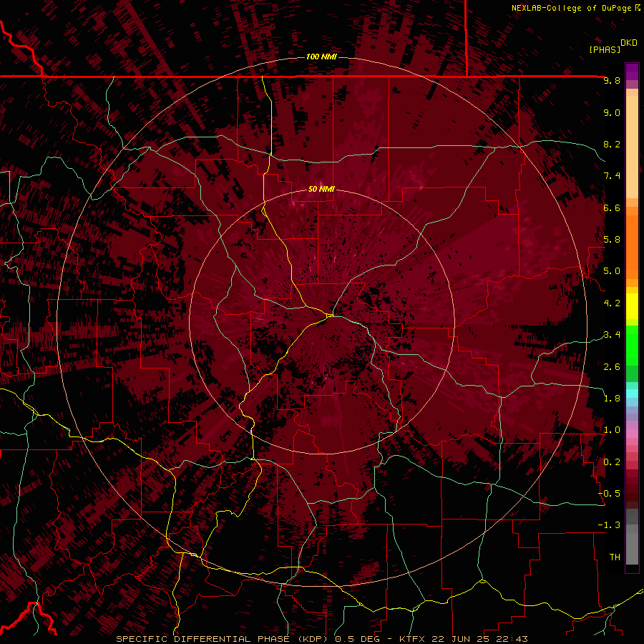Click the 0.2 scale label
Viewport: 644px width, 644px height.
tap(612, 462)
